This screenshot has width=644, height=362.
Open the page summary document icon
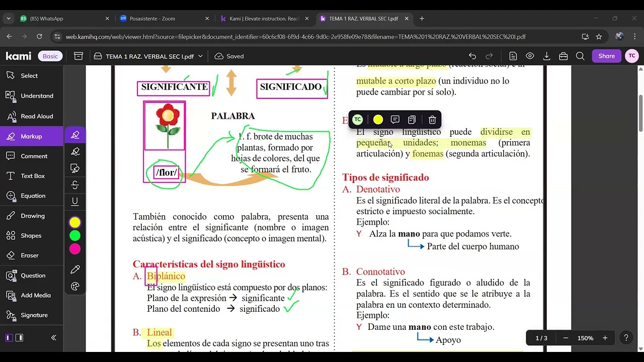(x=513, y=56)
